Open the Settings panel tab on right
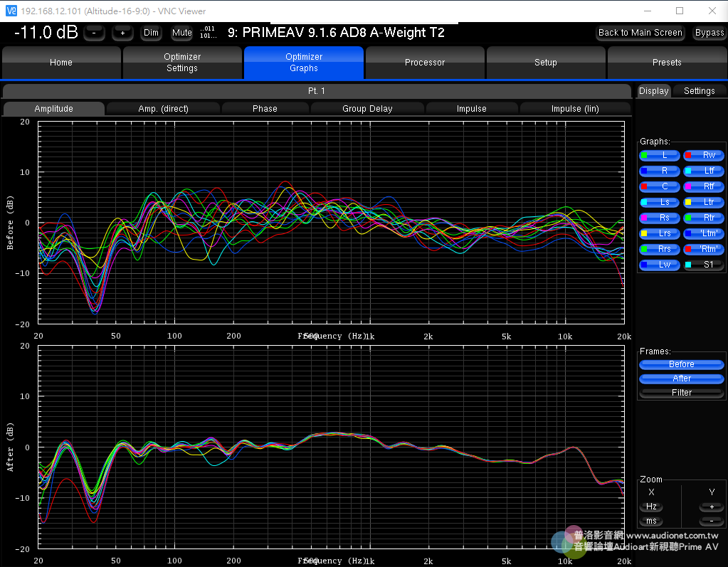 (699, 91)
